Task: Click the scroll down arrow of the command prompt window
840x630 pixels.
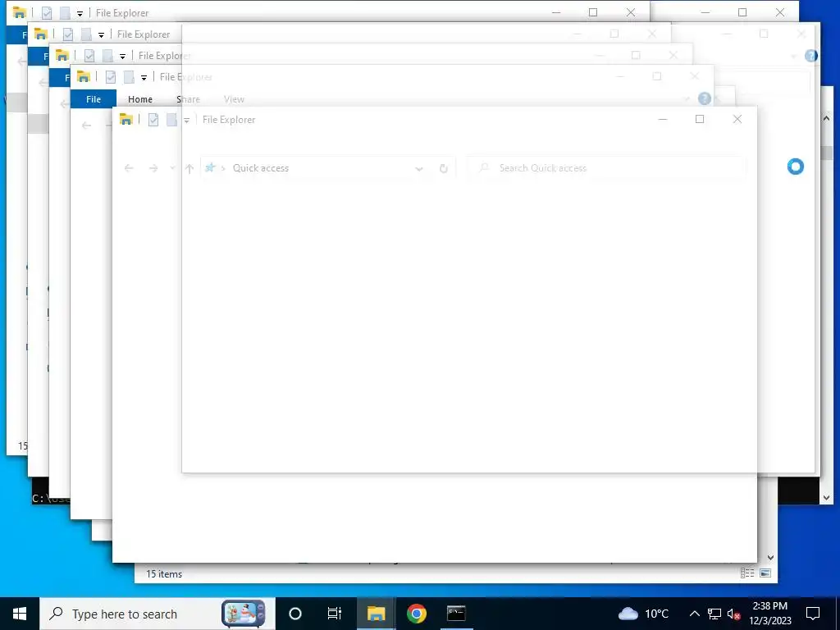Action: [826, 498]
